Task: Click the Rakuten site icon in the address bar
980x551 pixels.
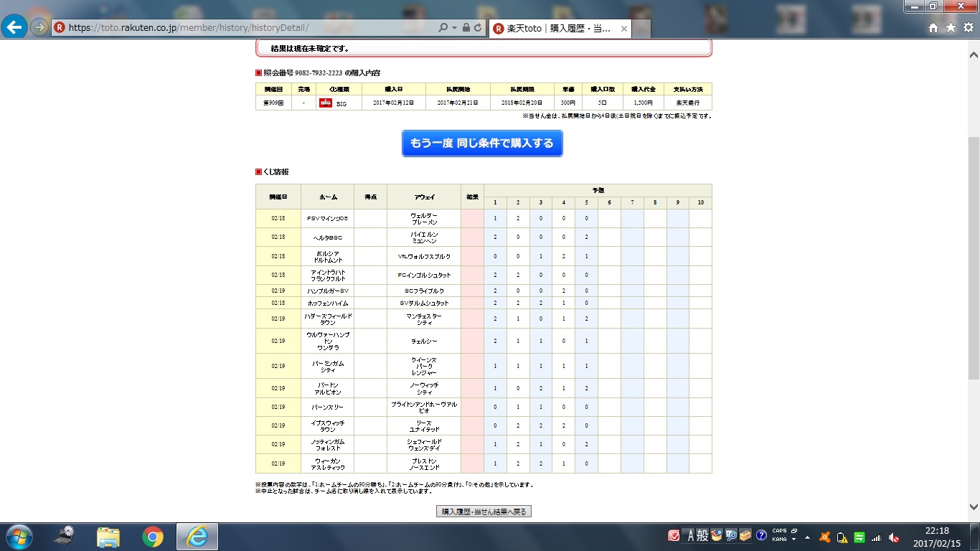Action: 60,28
